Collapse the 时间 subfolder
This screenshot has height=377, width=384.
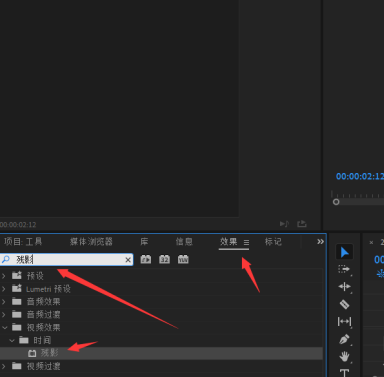pos(12,340)
